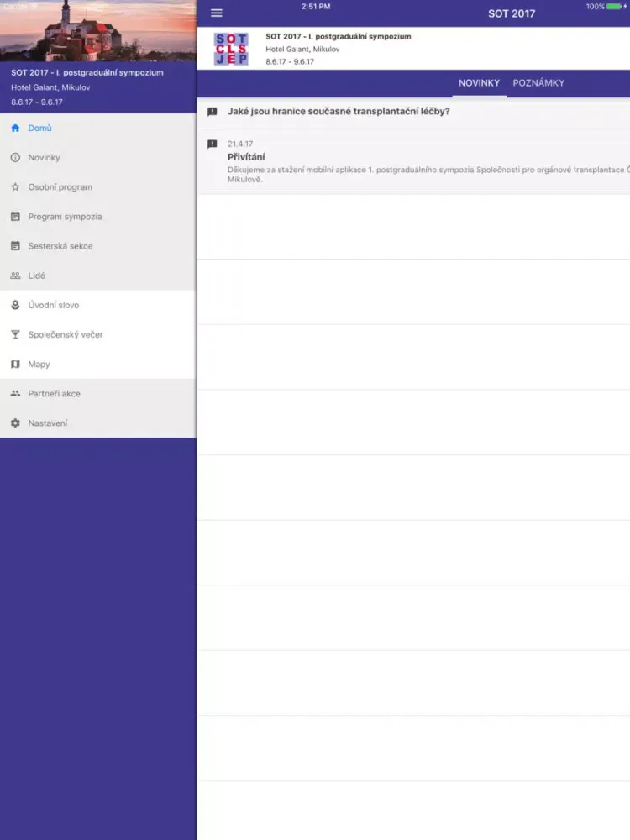Click Hotel Galant, Mikulov text in header card

(302, 49)
